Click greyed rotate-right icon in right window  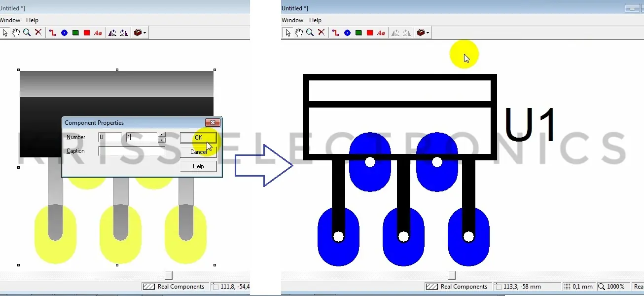(407, 33)
